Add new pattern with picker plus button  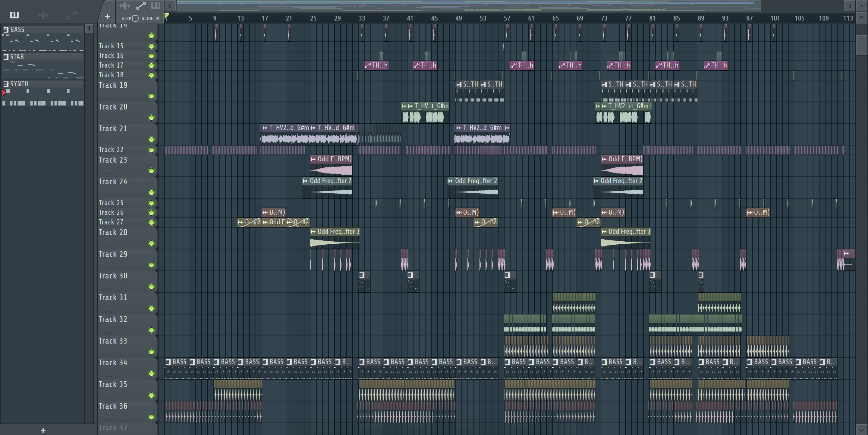pyautogui.click(x=43, y=430)
